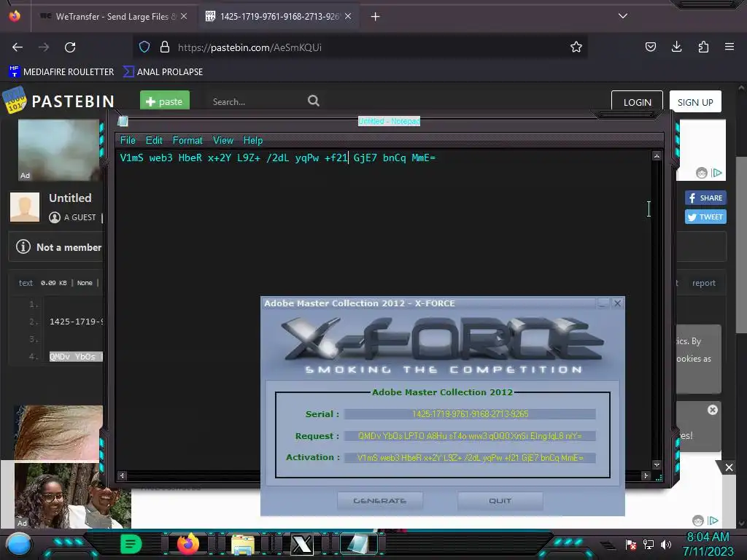
Task: Close the X-FORCE keygen window
Action: pos(617,303)
